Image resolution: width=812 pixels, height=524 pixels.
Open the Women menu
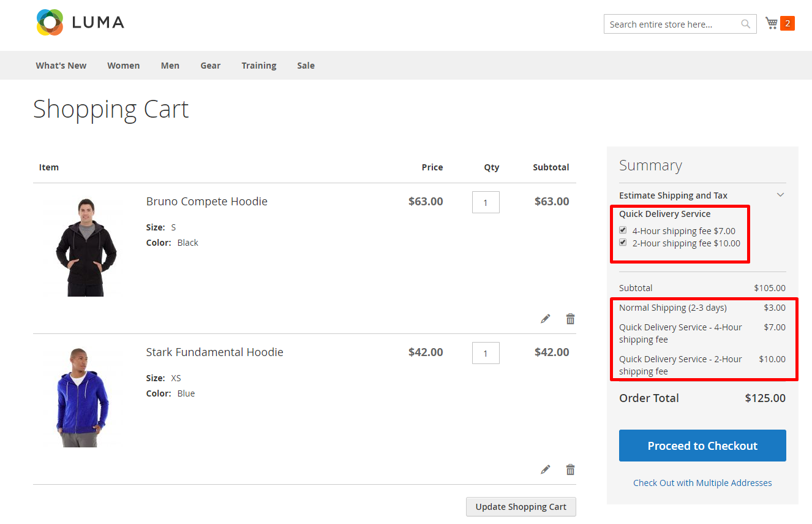tap(123, 66)
